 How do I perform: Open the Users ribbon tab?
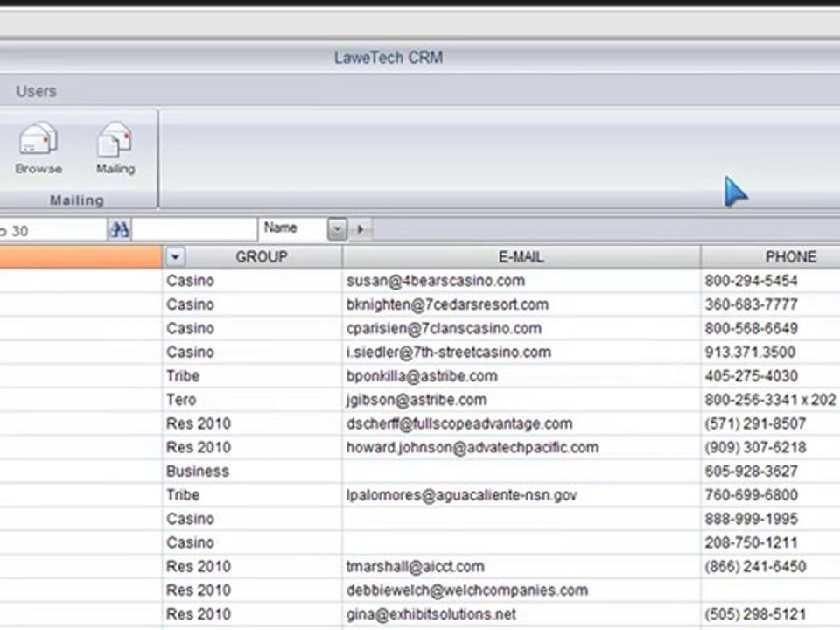(x=36, y=91)
